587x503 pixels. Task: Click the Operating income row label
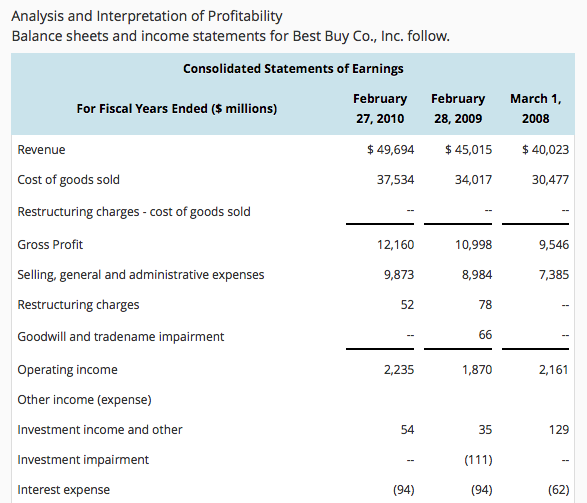(67, 370)
